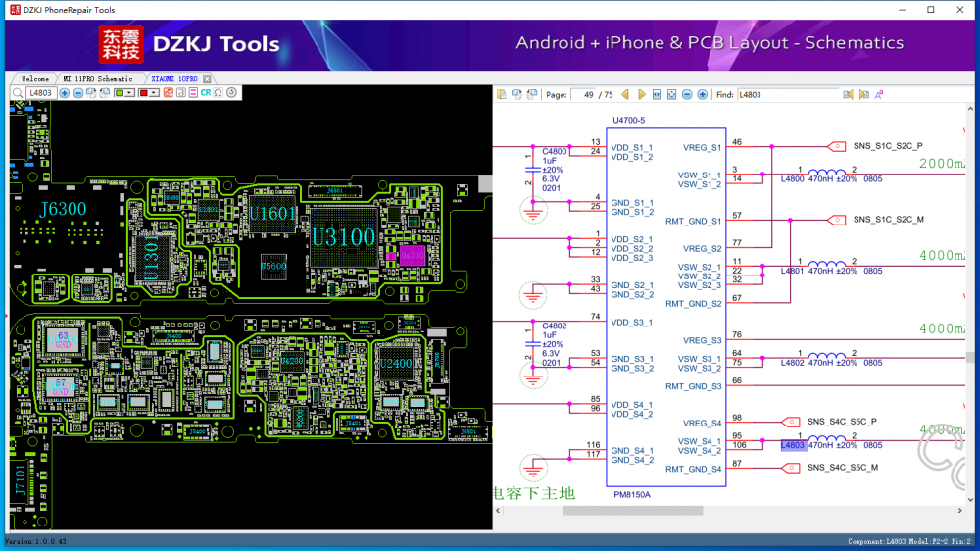Click the C4800 capacitor label
The width and height of the screenshot is (980, 551).
click(555, 151)
